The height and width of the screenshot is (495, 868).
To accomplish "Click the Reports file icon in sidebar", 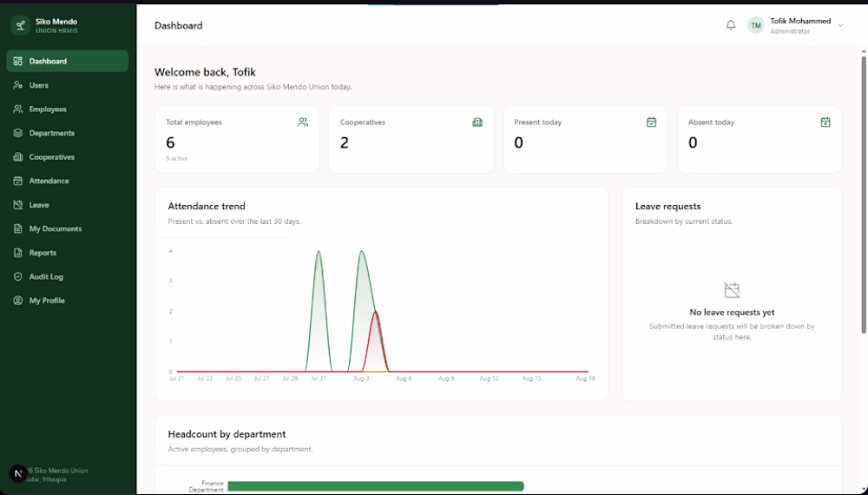I will [17, 253].
